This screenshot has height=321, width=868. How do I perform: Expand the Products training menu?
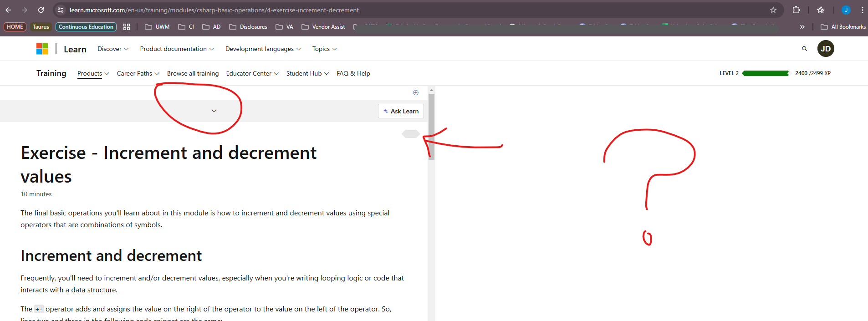click(93, 73)
